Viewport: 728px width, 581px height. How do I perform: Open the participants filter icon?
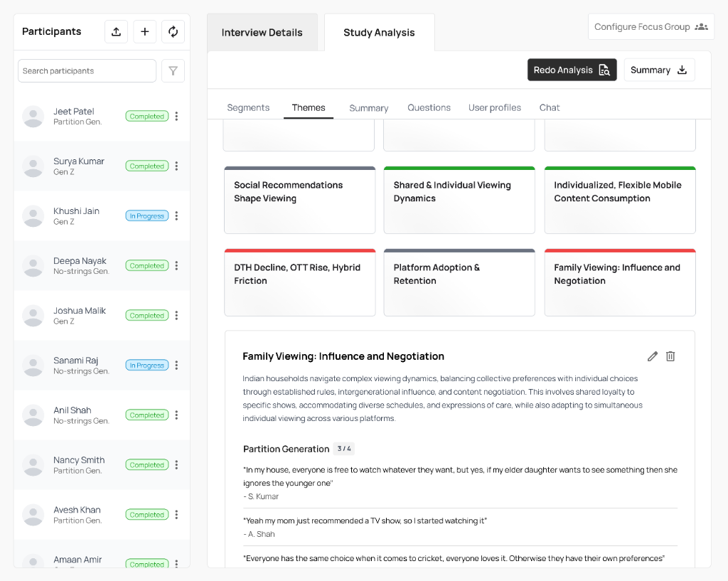click(173, 70)
